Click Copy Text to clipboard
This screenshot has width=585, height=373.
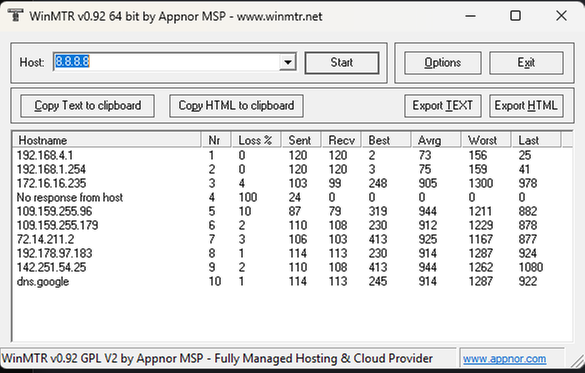(87, 106)
